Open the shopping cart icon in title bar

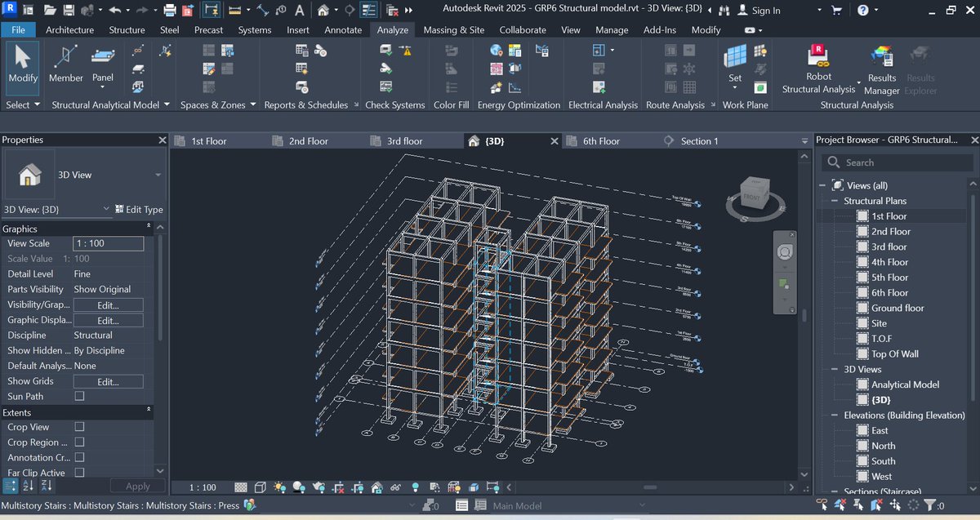[x=836, y=11]
